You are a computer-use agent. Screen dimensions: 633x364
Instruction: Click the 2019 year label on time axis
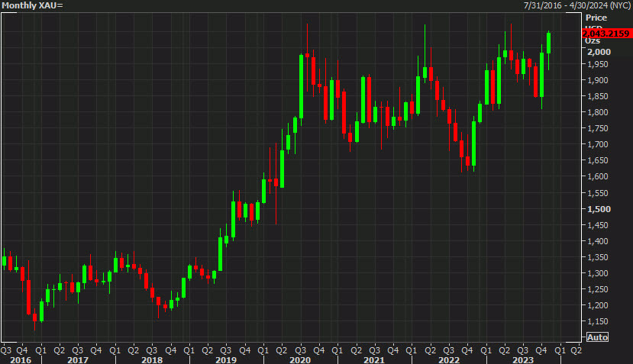tap(226, 359)
